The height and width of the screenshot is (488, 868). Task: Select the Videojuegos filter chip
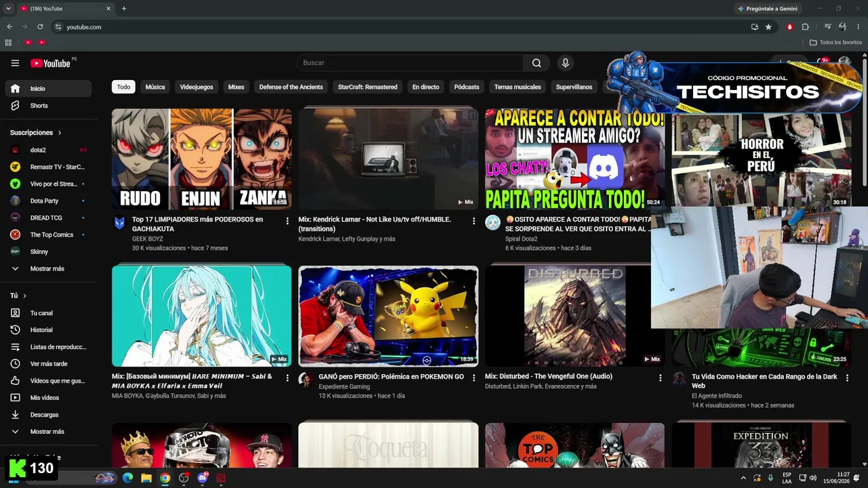[x=197, y=87]
